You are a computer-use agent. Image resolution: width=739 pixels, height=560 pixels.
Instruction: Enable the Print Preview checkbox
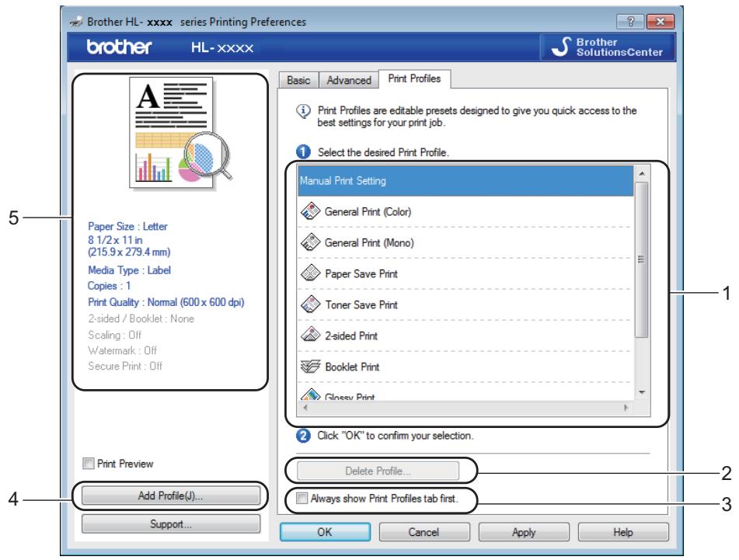click(x=88, y=464)
